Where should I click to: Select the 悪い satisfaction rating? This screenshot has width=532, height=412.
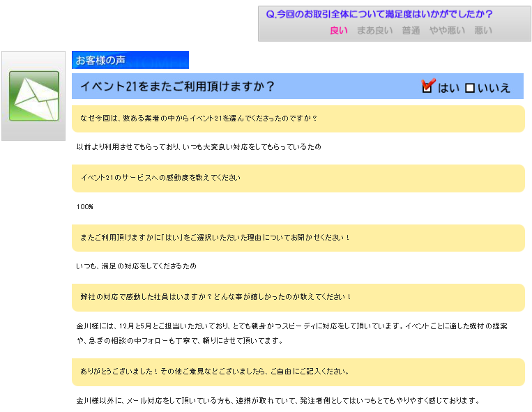(482, 31)
